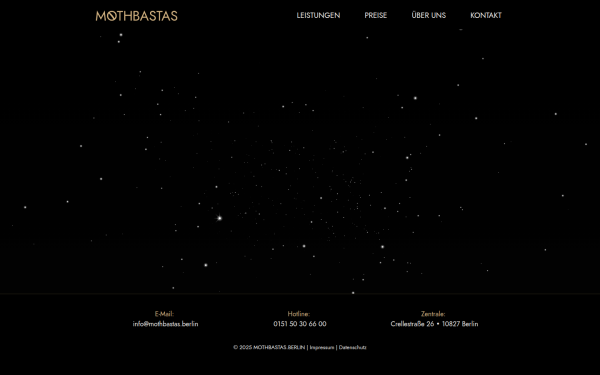The height and width of the screenshot is (375, 600).
Task: Call the hotline number 0151 50 30 66 00
Action: pos(300,324)
